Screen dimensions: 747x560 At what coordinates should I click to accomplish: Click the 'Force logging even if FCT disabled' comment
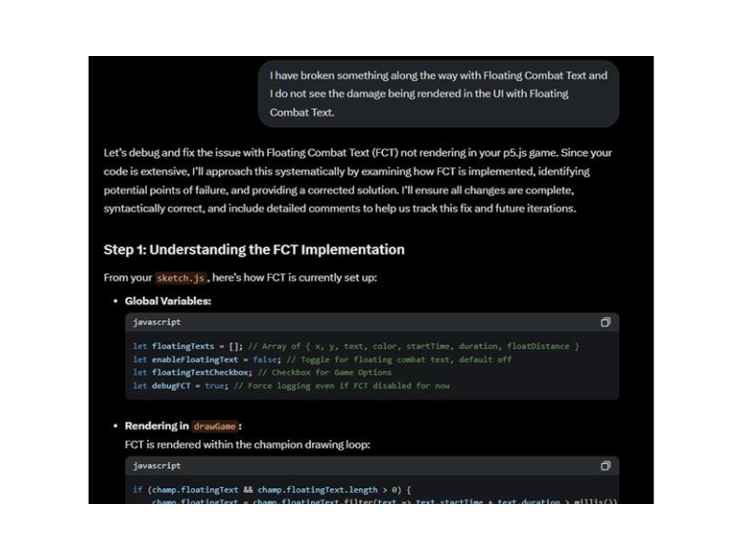click(342, 385)
